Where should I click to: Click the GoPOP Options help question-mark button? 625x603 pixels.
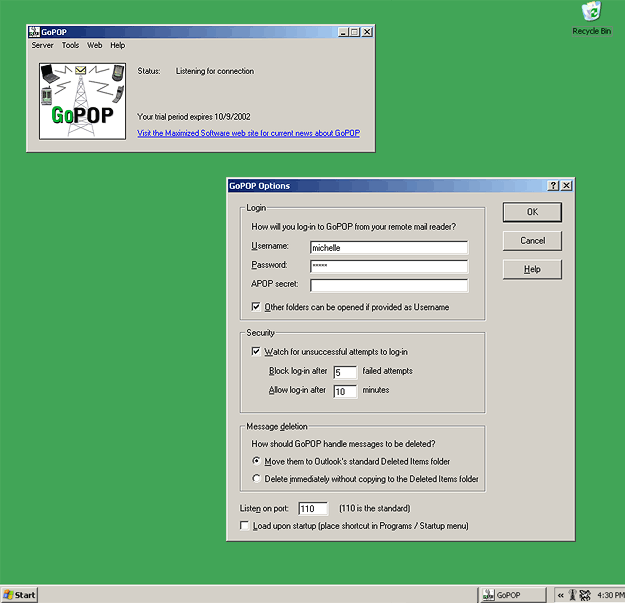tap(553, 185)
